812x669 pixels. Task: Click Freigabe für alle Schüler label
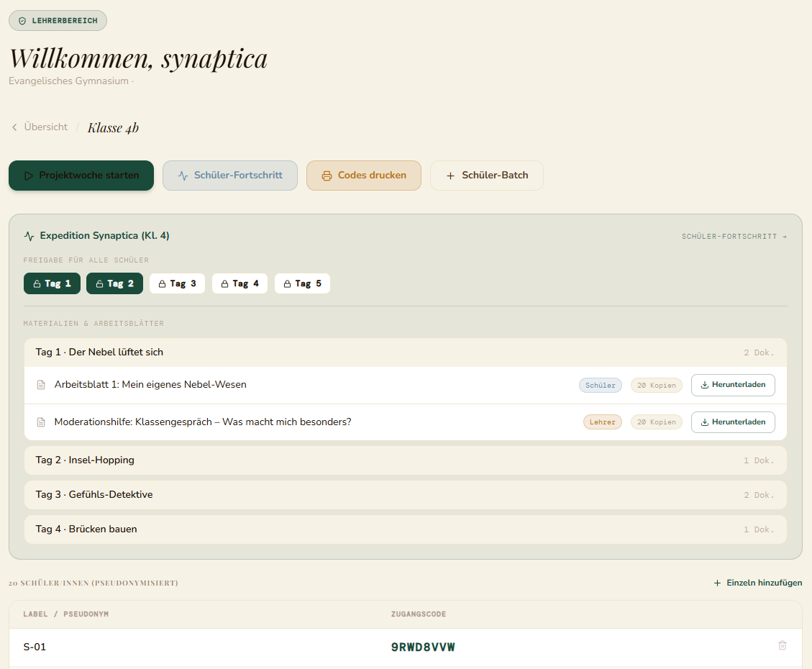(x=86, y=260)
